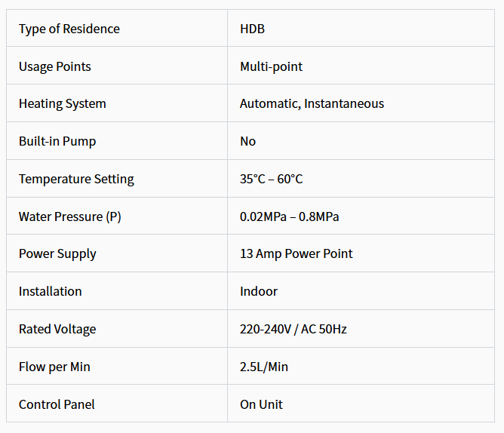Click the "Usage Points" row label
The width and height of the screenshot is (504, 433).
55,66
